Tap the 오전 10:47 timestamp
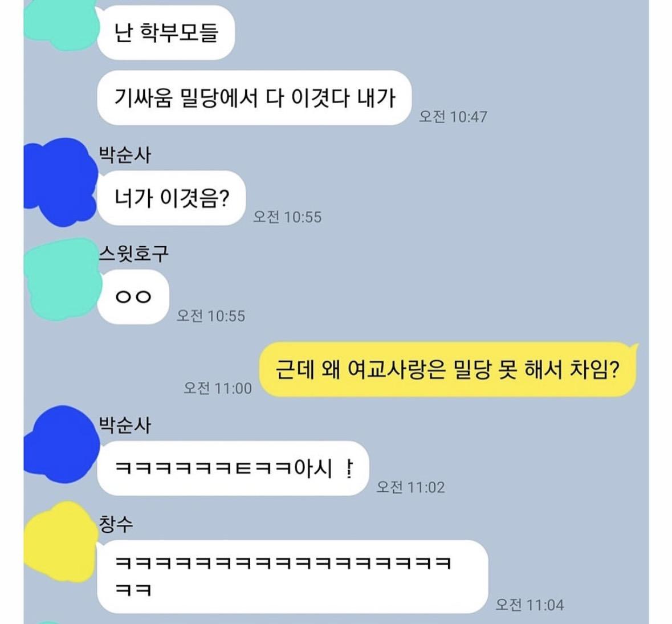Screen dimensions: 672x624 [x=453, y=117]
